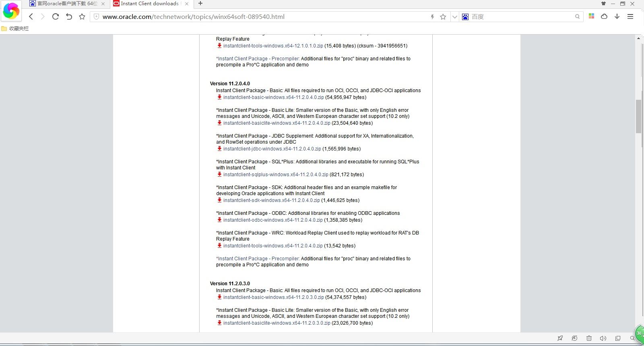Screen dimensions: 644x346
Task: Open the cloud sync icon
Action: coord(604,16)
